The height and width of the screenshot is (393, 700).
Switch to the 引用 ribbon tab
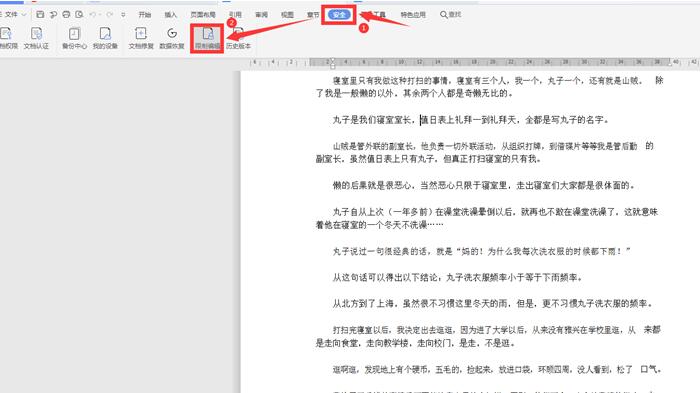235,15
